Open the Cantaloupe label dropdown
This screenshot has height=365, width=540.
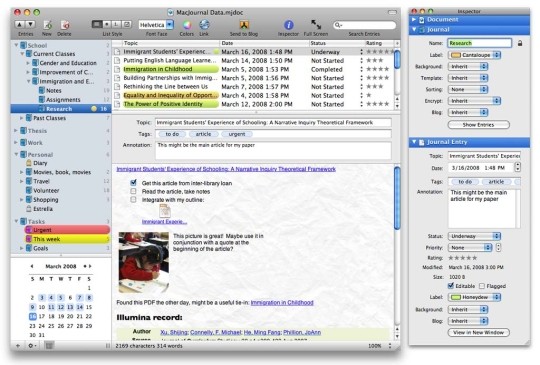click(x=474, y=55)
